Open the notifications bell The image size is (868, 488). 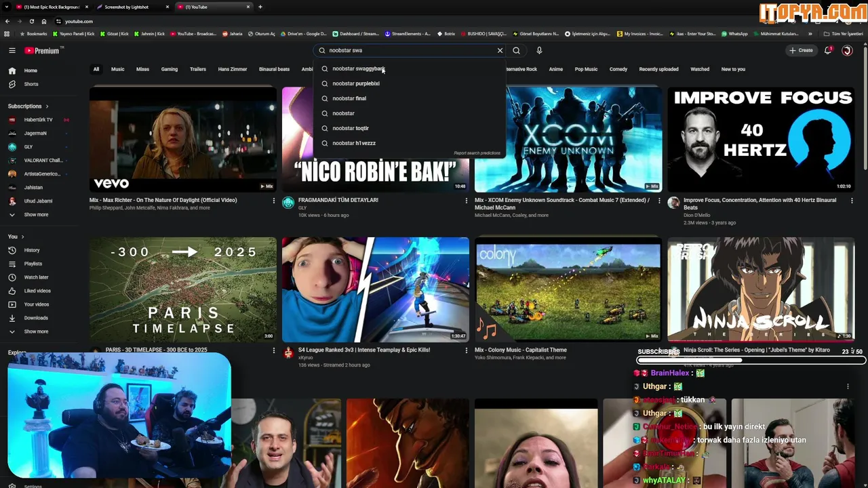pos(828,50)
